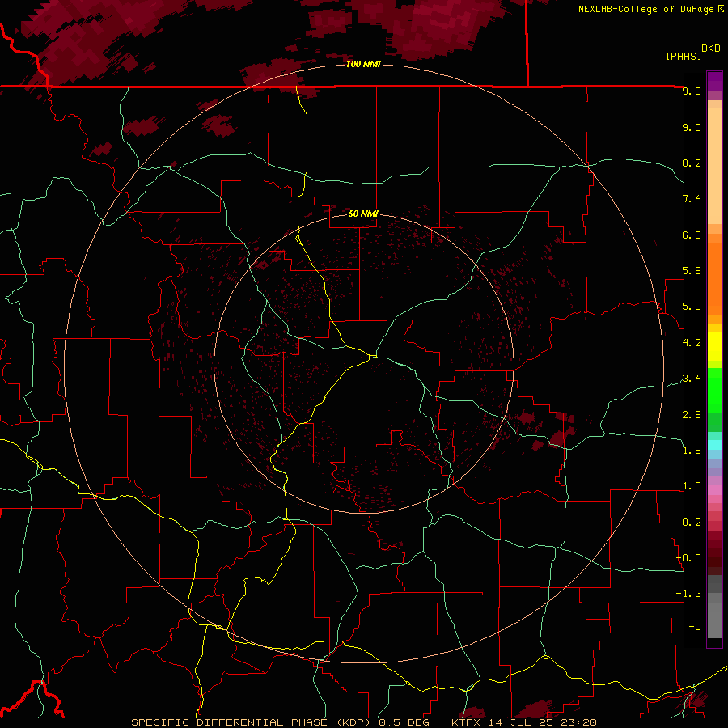Viewport: 728px width, 728px height.
Task: Pick the cyan segment of the color bar
Action: coord(714,445)
